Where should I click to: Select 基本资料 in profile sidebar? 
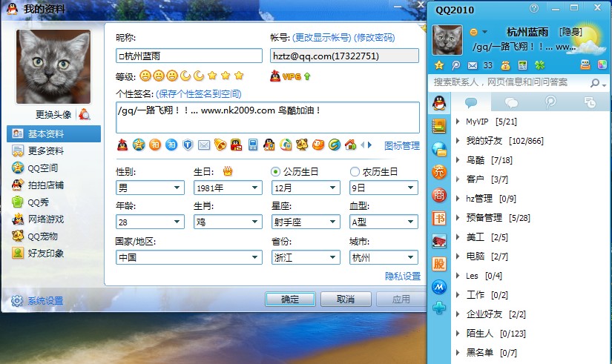54,134
